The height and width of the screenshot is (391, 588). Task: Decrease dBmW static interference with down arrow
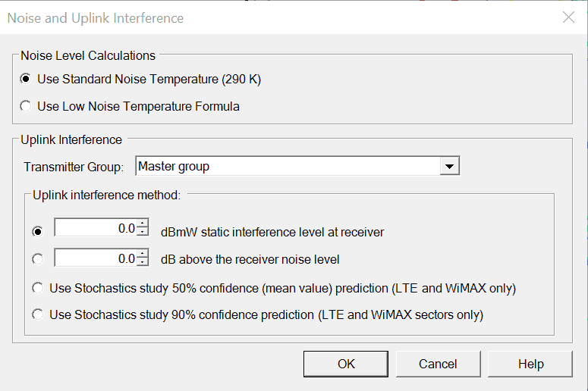(143, 232)
